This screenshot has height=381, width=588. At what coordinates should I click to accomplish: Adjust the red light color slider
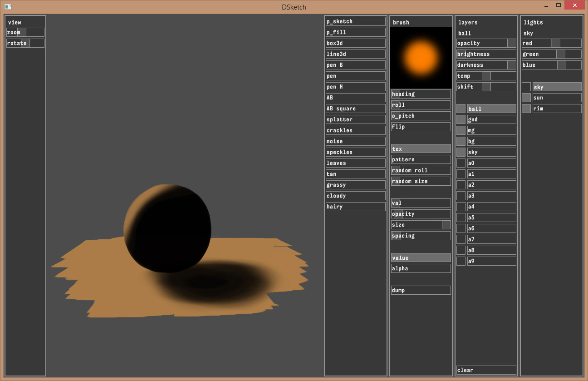[551, 43]
